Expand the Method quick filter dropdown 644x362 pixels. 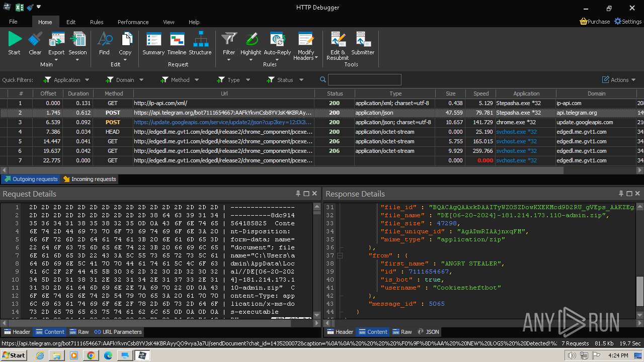197,80
